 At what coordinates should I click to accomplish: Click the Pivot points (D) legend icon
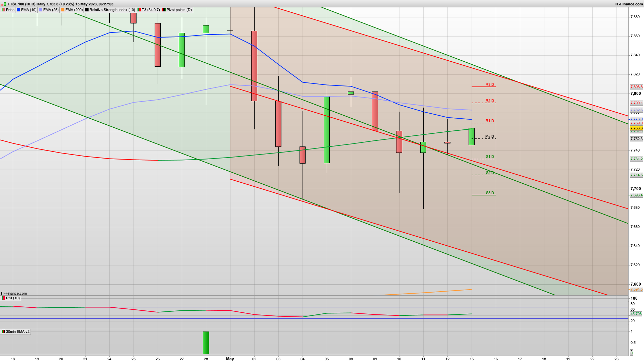coord(164,10)
